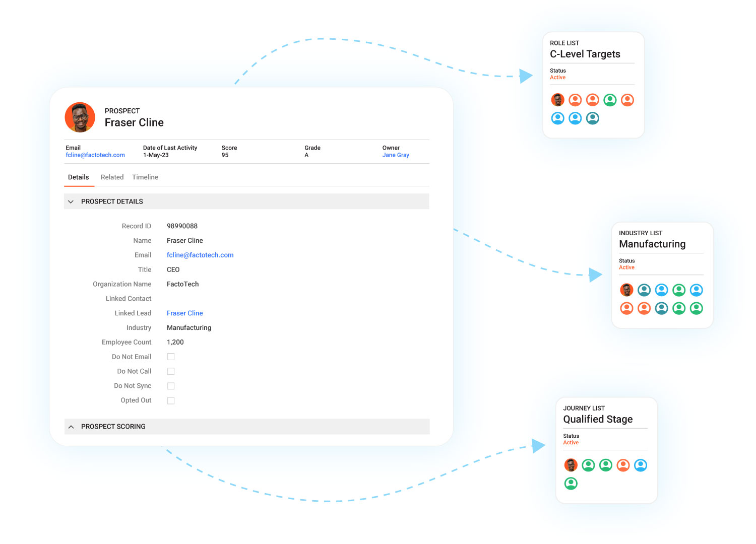Open the fcline@factotech.com email link
This screenshot has height=544, width=756.
[x=200, y=255]
